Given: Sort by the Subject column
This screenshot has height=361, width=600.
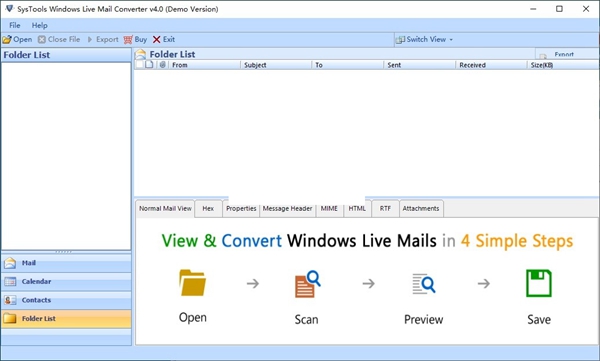Looking at the screenshot, I should pyautogui.click(x=276, y=65).
